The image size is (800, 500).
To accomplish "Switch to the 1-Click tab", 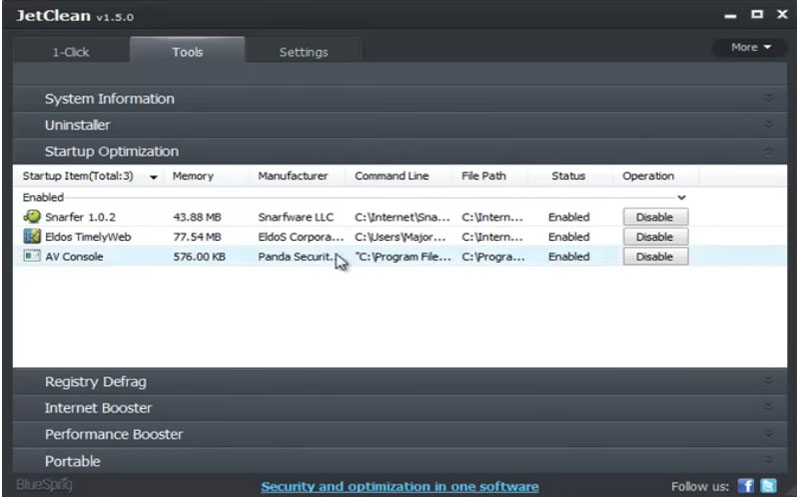I will coord(71,52).
